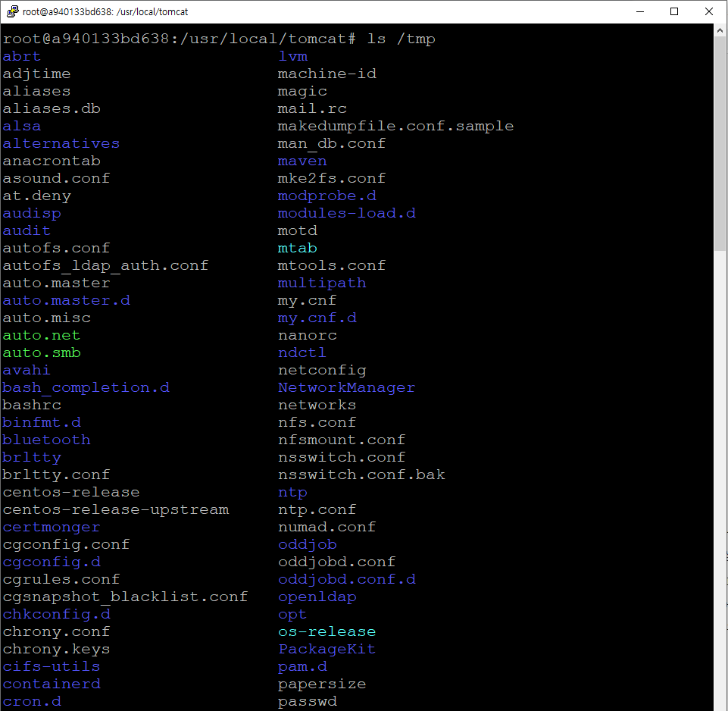Image resolution: width=728 pixels, height=711 pixels.
Task: Click the green 'auto.smb' entry
Action: click(42, 353)
